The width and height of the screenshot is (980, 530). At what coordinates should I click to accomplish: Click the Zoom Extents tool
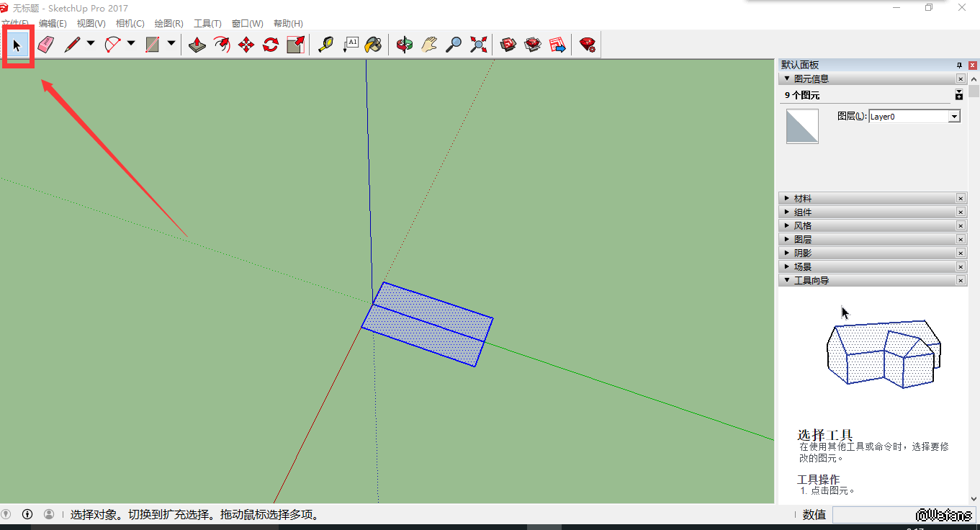(x=478, y=45)
